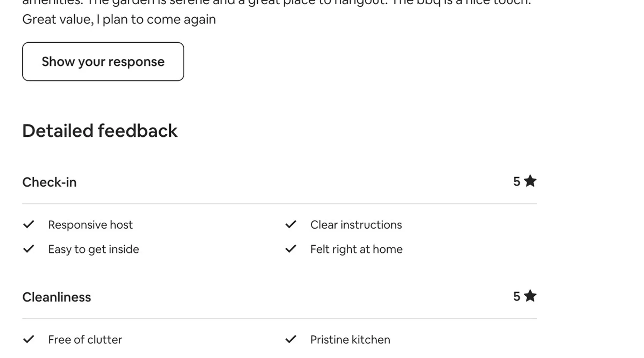Screen dimensions: 644x358
Task: Click the Pristine kitchen label
Action: pyautogui.click(x=350, y=340)
